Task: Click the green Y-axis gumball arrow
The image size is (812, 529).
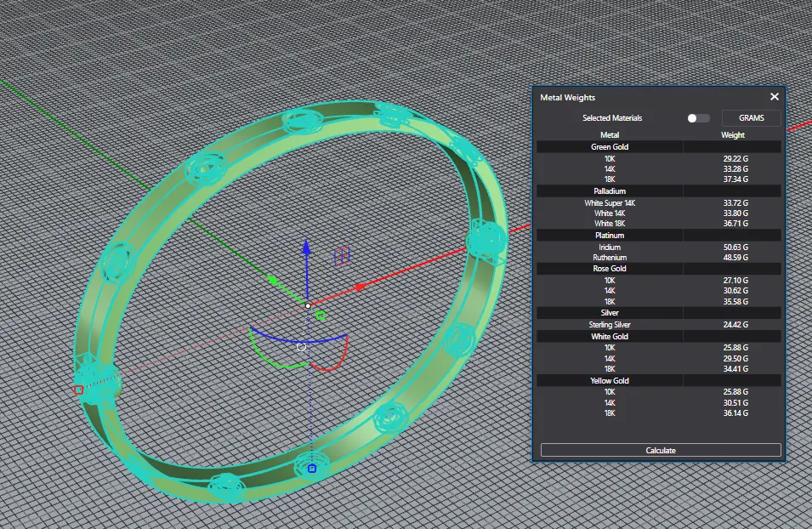Action: click(x=272, y=281)
